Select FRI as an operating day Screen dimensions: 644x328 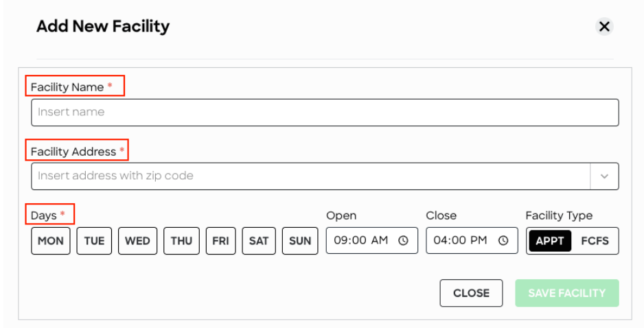pyautogui.click(x=221, y=241)
